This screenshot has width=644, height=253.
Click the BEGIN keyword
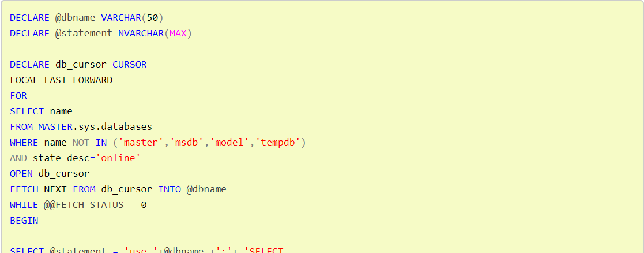point(24,221)
